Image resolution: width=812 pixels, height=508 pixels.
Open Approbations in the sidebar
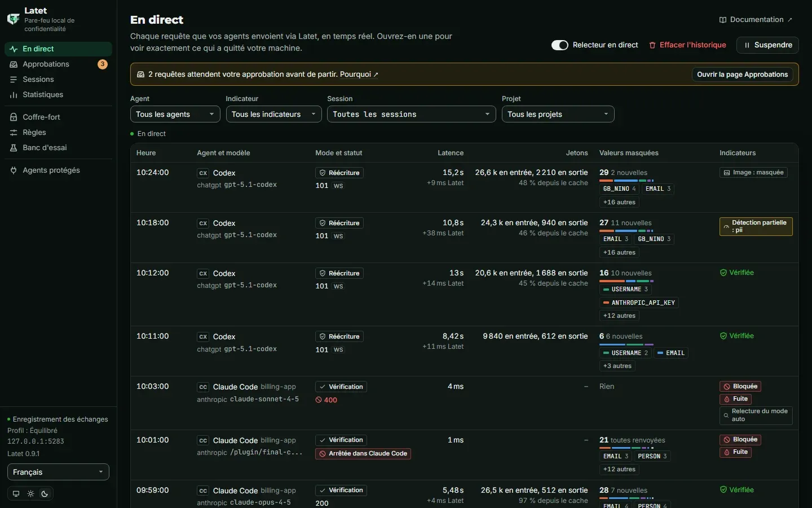(x=58, y=64)
